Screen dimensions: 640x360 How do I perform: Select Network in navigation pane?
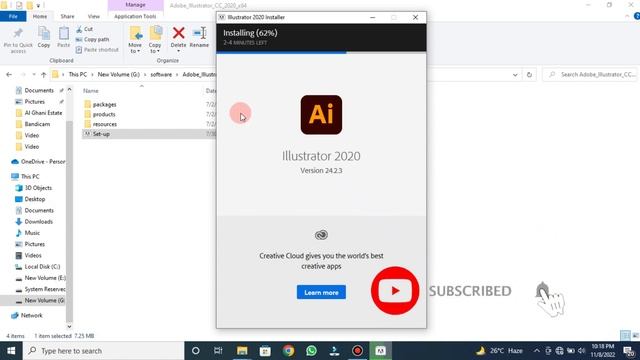click(x=31, y=316)
